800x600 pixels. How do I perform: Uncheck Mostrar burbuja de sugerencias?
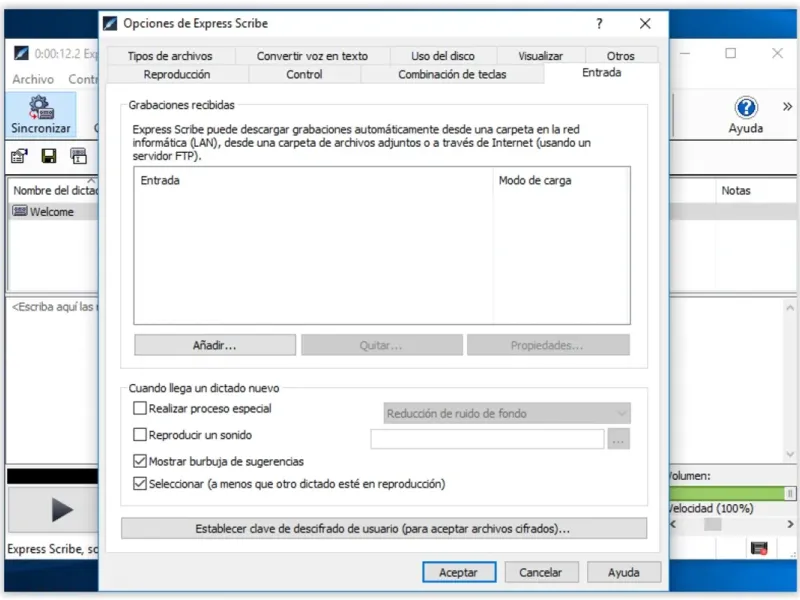139,461
